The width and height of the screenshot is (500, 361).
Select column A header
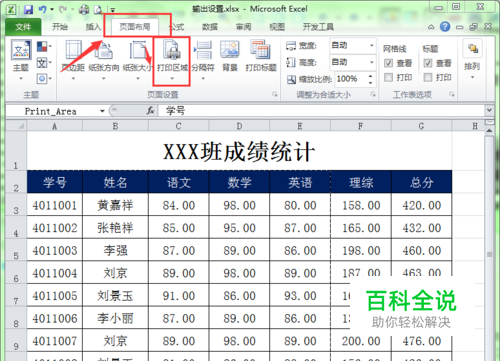(54, 126)
